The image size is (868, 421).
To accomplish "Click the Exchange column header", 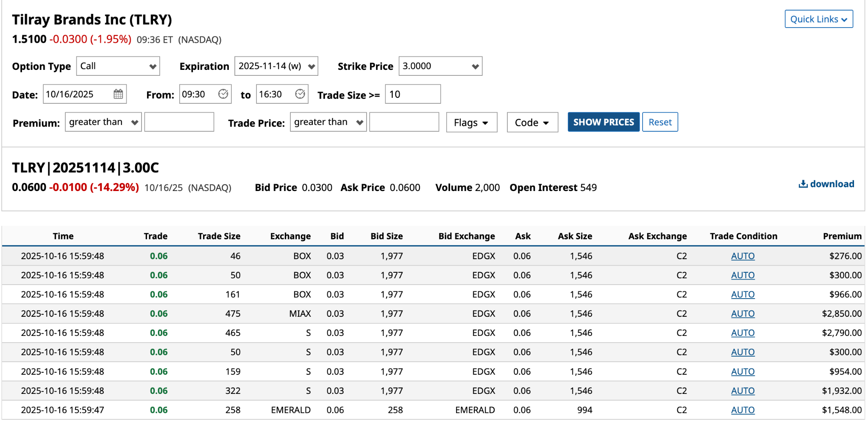I will [x=290, y=236].
